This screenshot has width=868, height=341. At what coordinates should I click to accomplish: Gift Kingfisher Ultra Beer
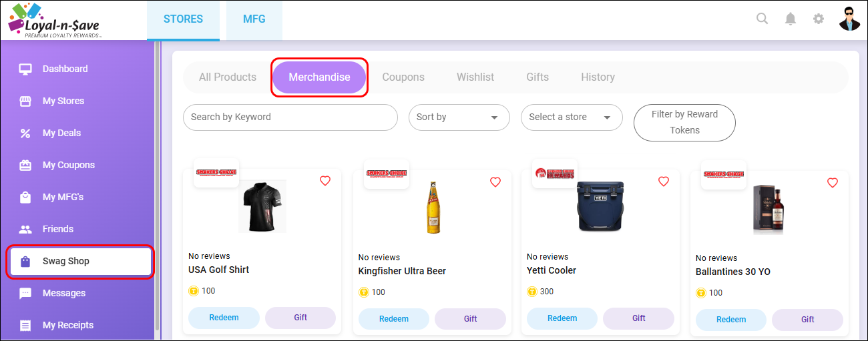[x=471, y=319]
